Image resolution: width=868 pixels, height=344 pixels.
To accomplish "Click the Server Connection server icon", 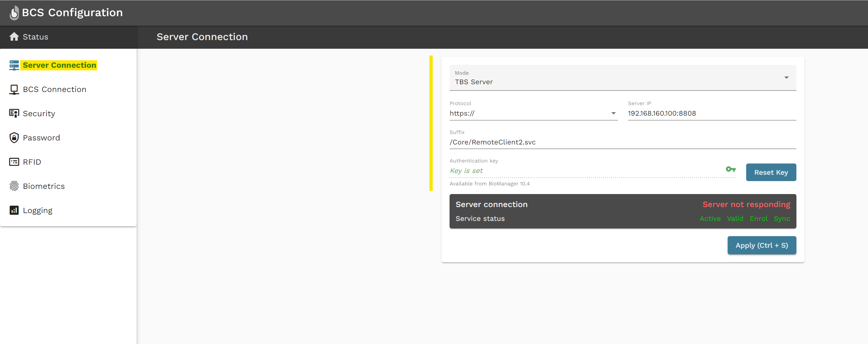I will (x=14, y=65).
